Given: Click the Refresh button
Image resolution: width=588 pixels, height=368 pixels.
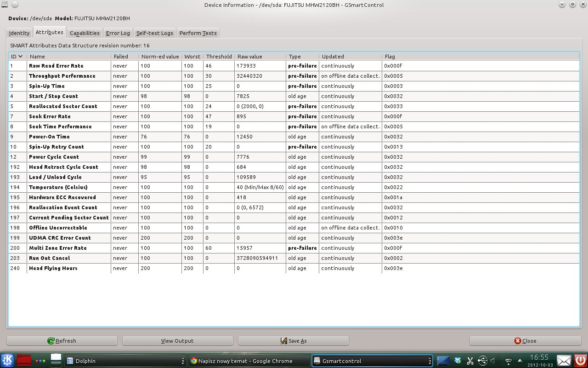Looking at the screenshot, I should coord(62,341).
